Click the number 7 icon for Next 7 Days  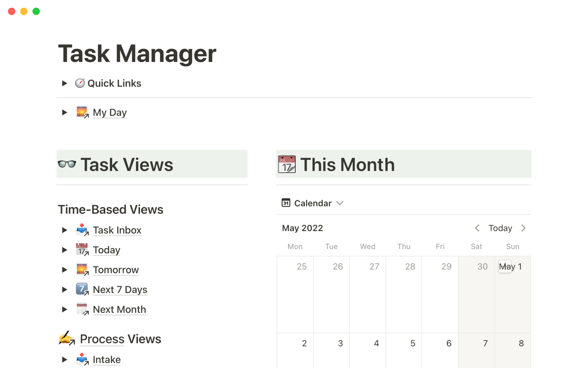(82, 289)
